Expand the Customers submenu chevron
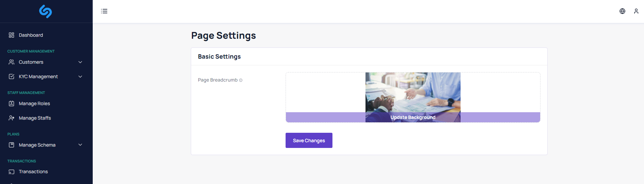This screenshot has height=184, width=644. click(x=80, y=62)
